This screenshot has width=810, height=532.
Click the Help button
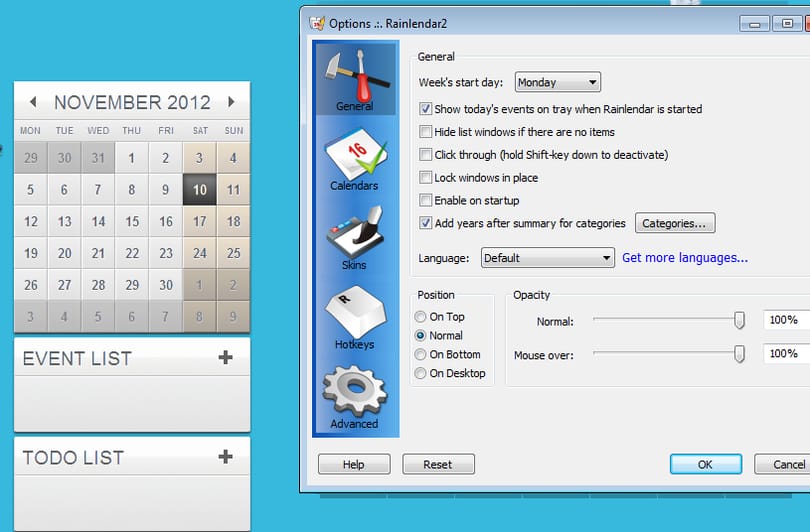(x=354, y=464)
